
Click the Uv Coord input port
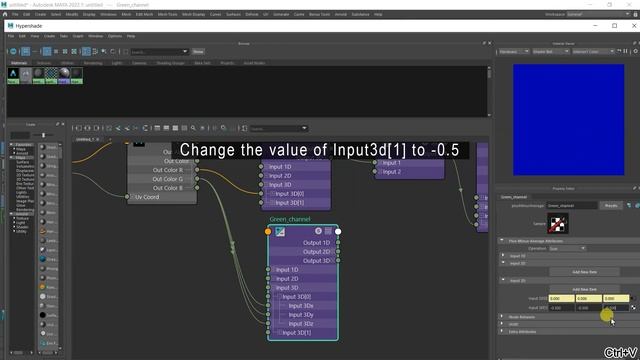[127, 197]
